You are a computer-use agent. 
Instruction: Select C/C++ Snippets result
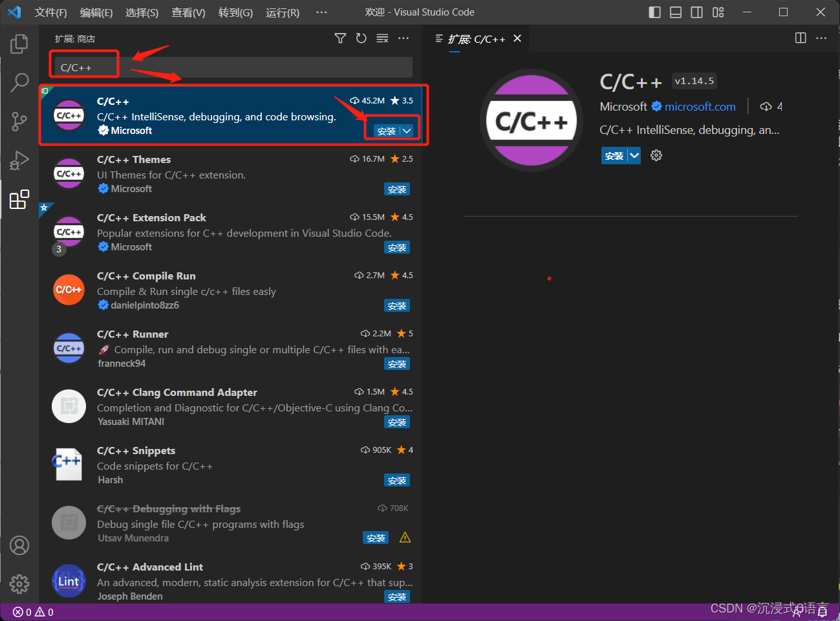click(x=230, y=464)
